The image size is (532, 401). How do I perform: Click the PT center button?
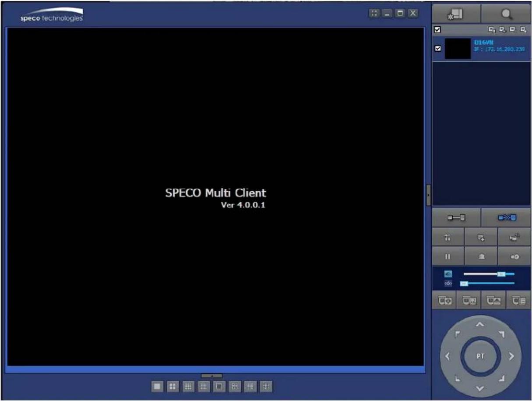480,357
